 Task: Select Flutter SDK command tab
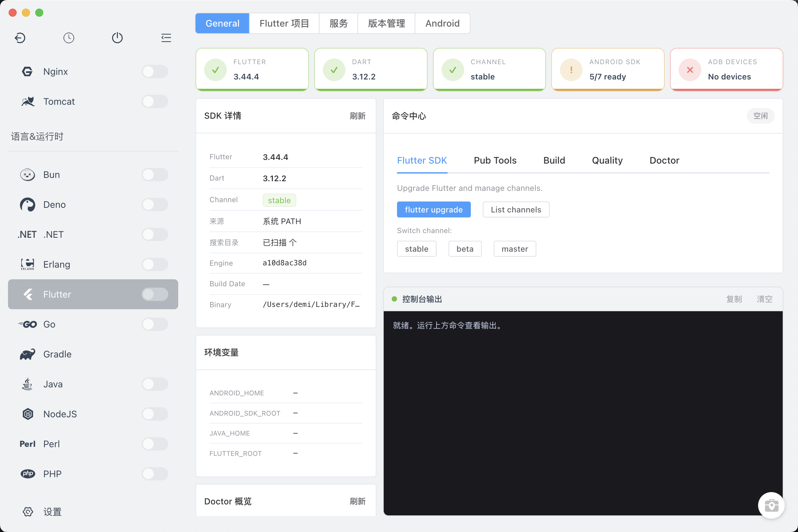pyautogui.click(x=422, y=161)
